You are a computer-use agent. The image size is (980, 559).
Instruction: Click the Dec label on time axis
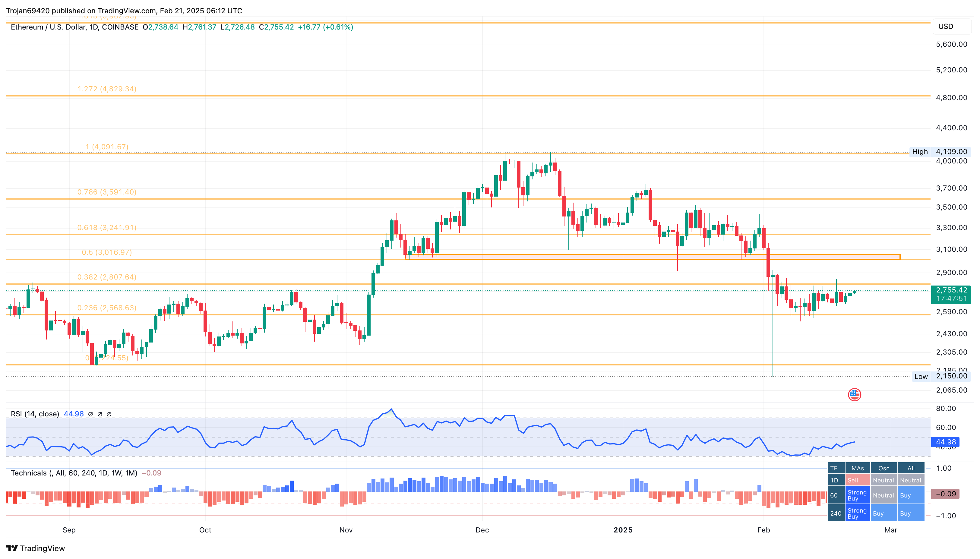pyautogui.click(x=482, y=530)
